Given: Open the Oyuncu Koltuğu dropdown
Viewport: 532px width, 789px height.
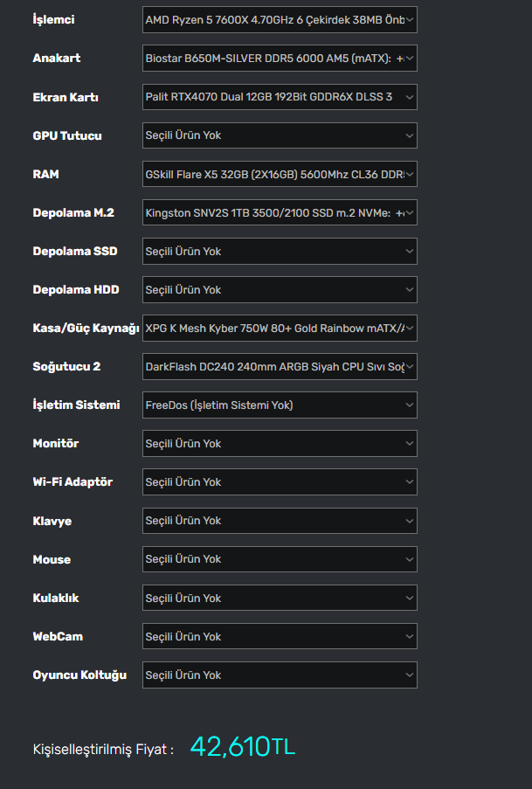Looking at the screenshot, I should pyautogui.click(x=280, y=675).
